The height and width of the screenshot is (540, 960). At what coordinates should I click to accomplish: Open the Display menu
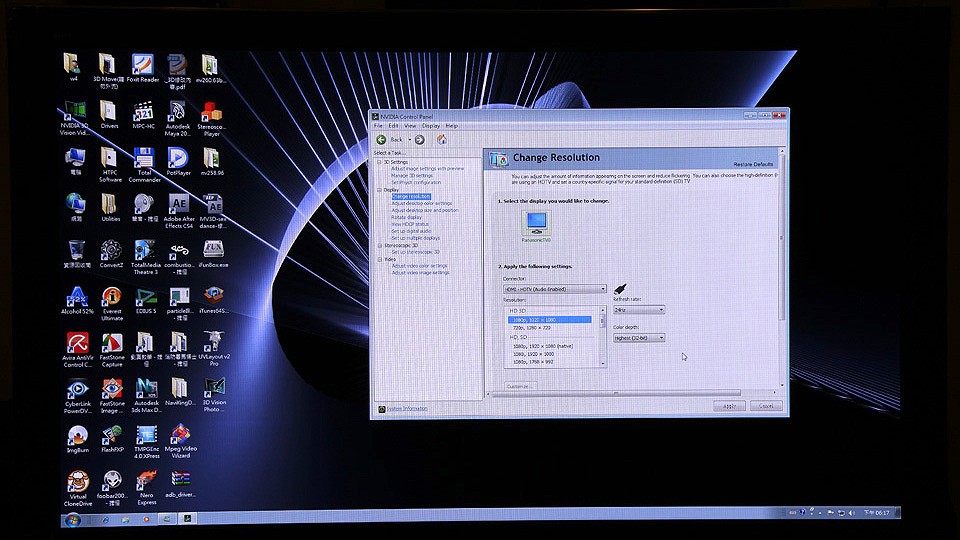[x=430, y=126]
